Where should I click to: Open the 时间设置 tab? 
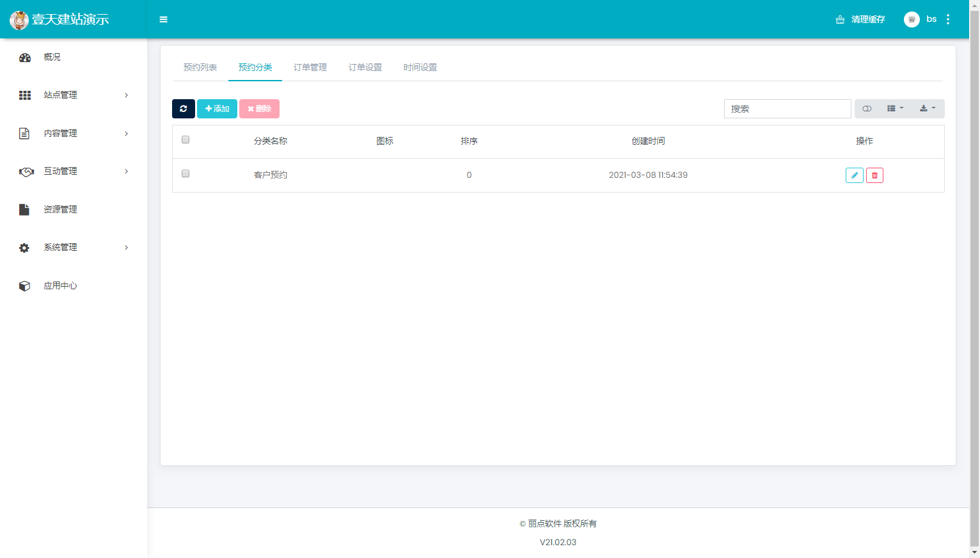click(420, 67)
